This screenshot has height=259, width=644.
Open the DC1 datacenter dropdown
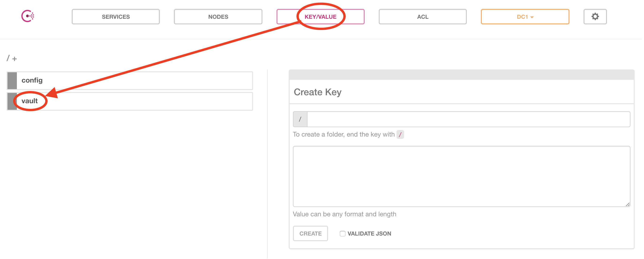(525, 16)
